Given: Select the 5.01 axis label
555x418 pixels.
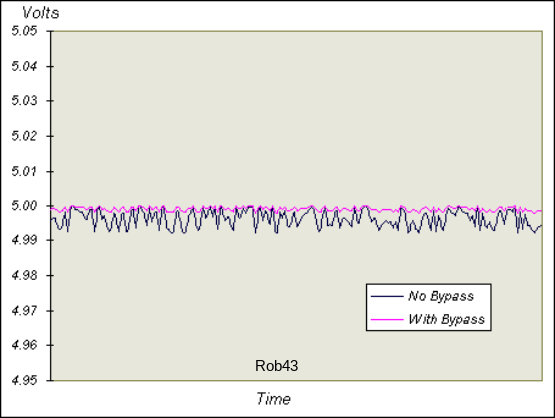Looking at the screenshot, I should pyautogui.click(x=24, y=171).
